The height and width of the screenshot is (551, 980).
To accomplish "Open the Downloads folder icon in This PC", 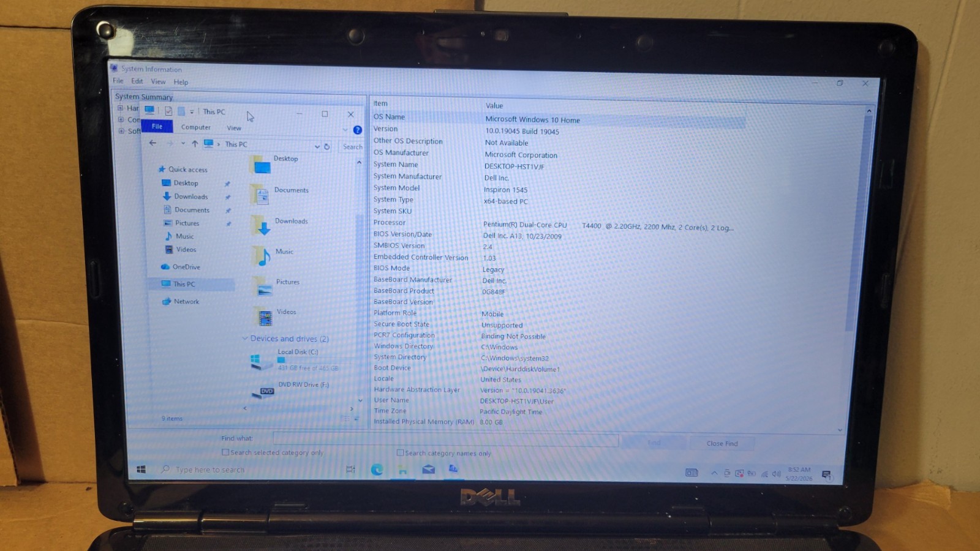I will pyautogui.click(x=262, y=227).
